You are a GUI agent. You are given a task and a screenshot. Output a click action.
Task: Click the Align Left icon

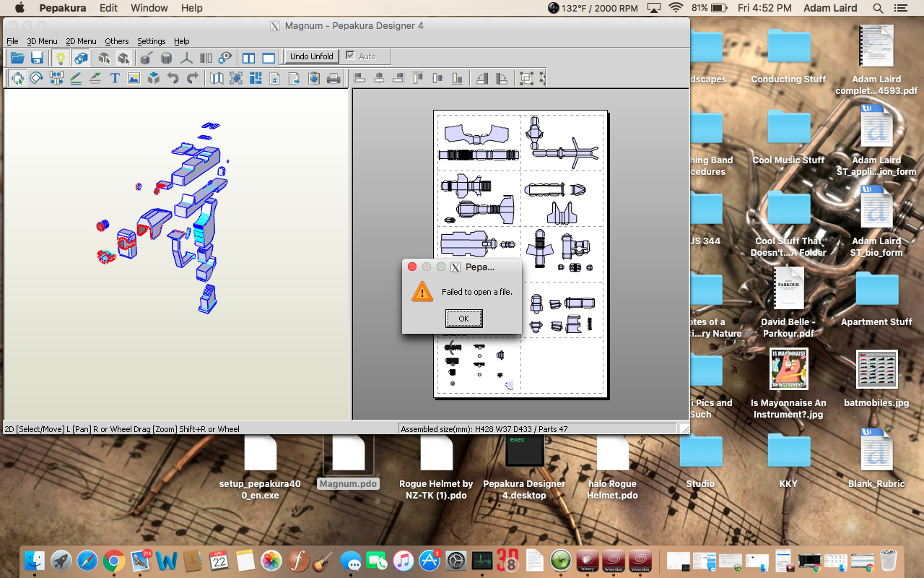[x=359, y=78]
